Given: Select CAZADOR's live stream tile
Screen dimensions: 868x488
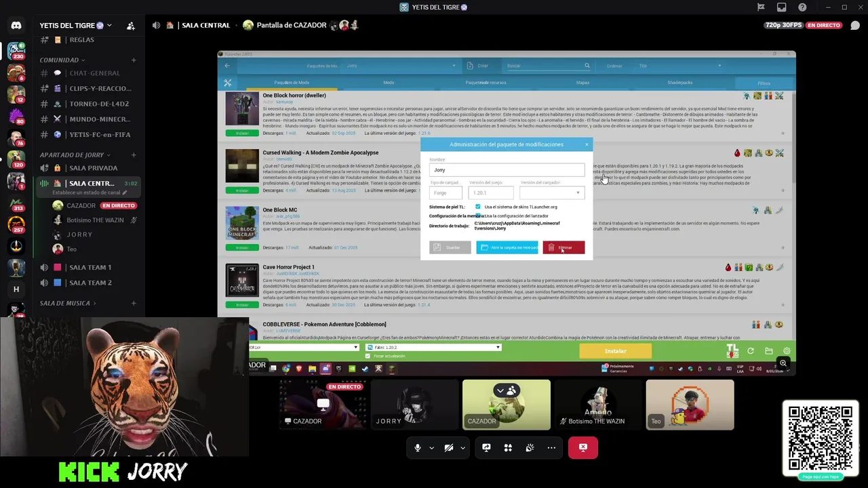Looking at the screenshot, I should pos(323,405).
